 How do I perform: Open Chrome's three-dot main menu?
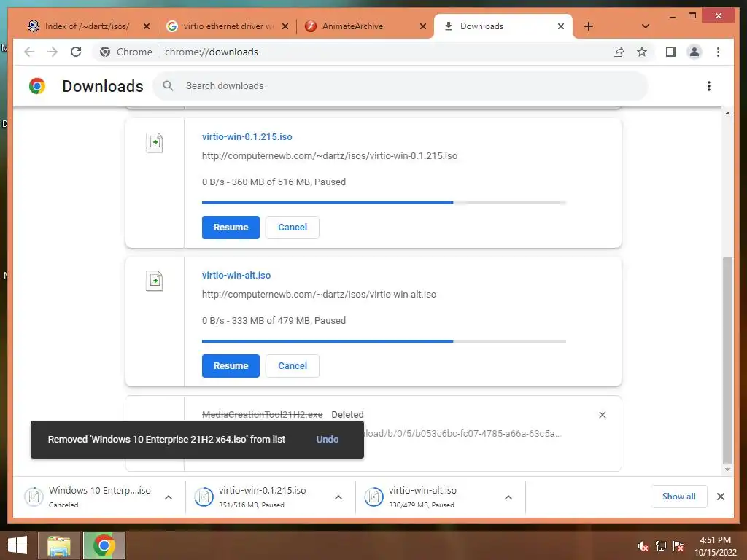[718, 52]
